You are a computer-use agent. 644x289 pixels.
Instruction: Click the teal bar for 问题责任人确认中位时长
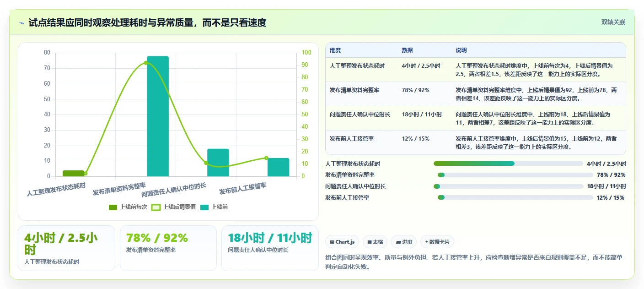[218, 163]
